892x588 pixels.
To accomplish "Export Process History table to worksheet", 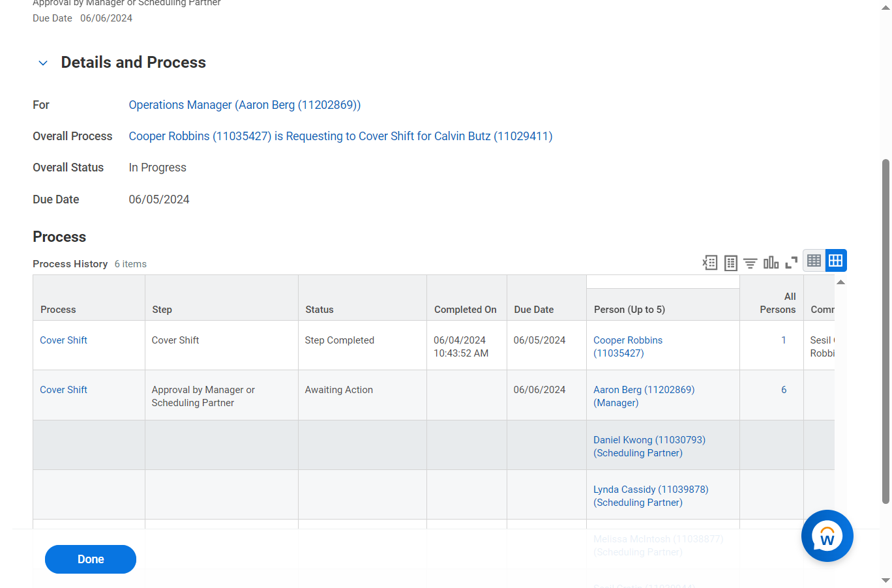I will [730, 263].
